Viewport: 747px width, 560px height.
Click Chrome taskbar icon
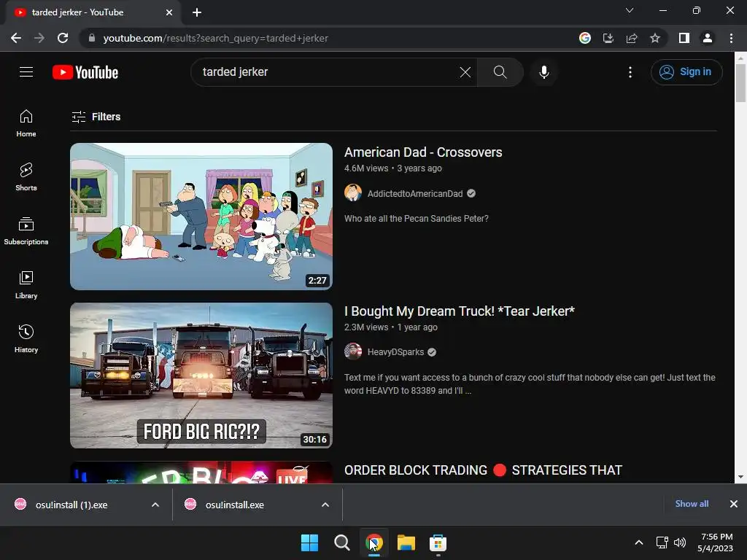[374, 542]
